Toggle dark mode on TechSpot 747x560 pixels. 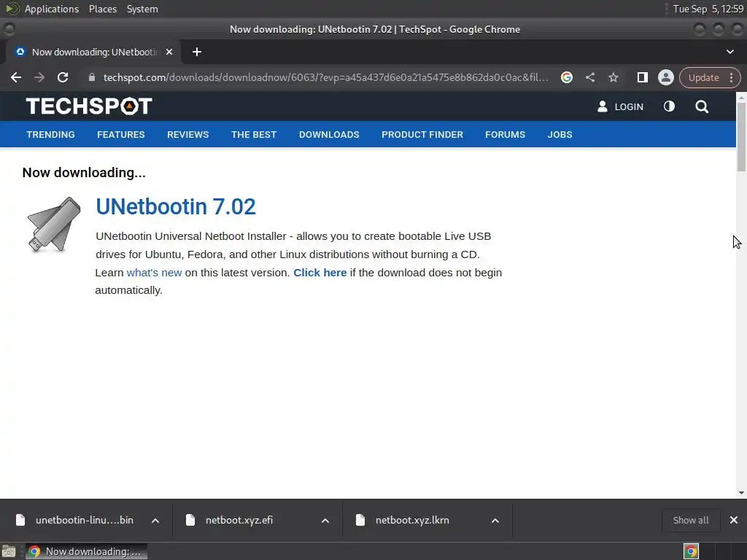(x=669, y=106)
